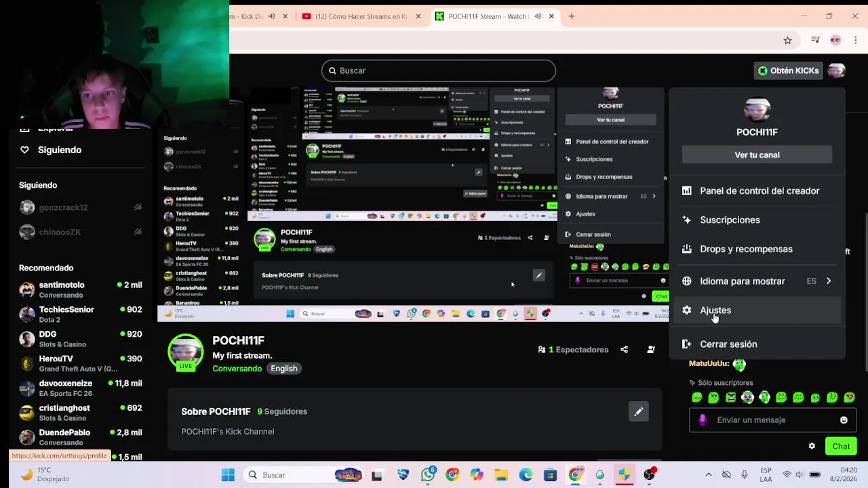Toggle mute speaker on the Kick Da tab
This screenshot has height=488, width=868.
point(272,16)
